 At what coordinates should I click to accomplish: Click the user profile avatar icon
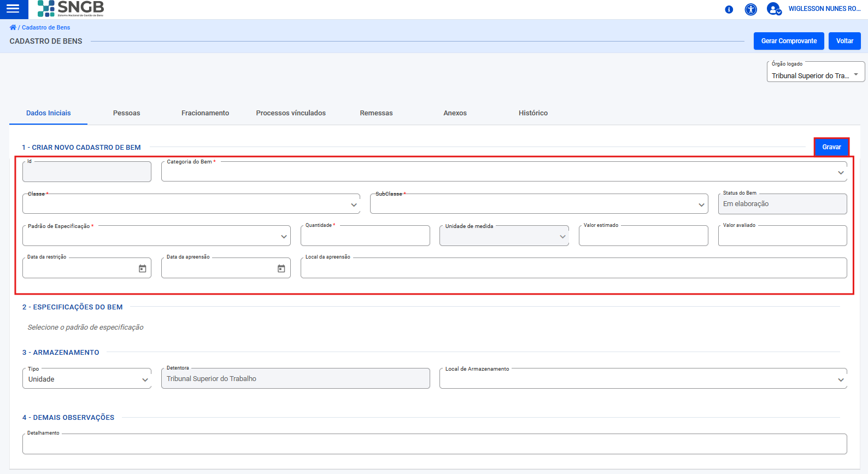774,9
